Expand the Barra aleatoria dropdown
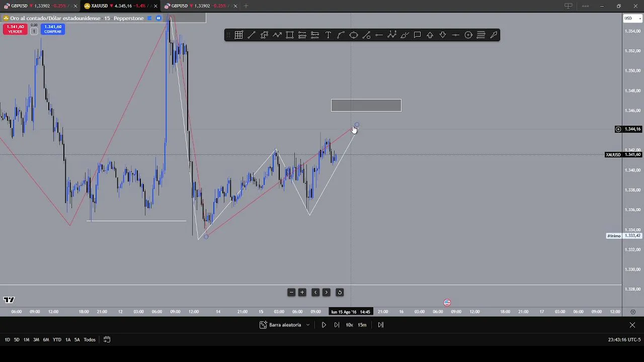Screen dimensions: 644x362 [307, 325]
